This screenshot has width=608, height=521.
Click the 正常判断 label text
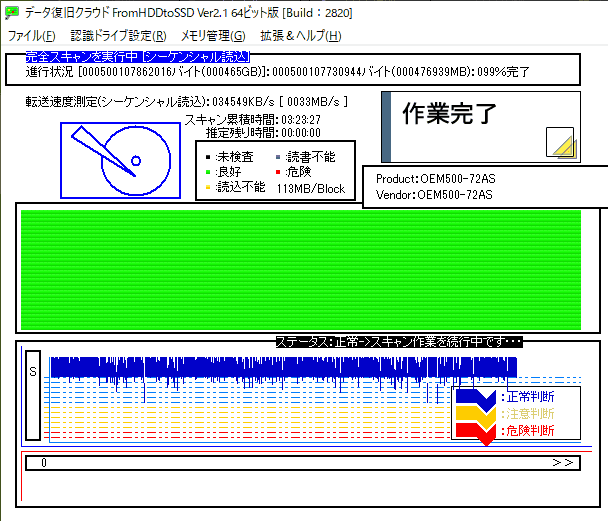528,397
